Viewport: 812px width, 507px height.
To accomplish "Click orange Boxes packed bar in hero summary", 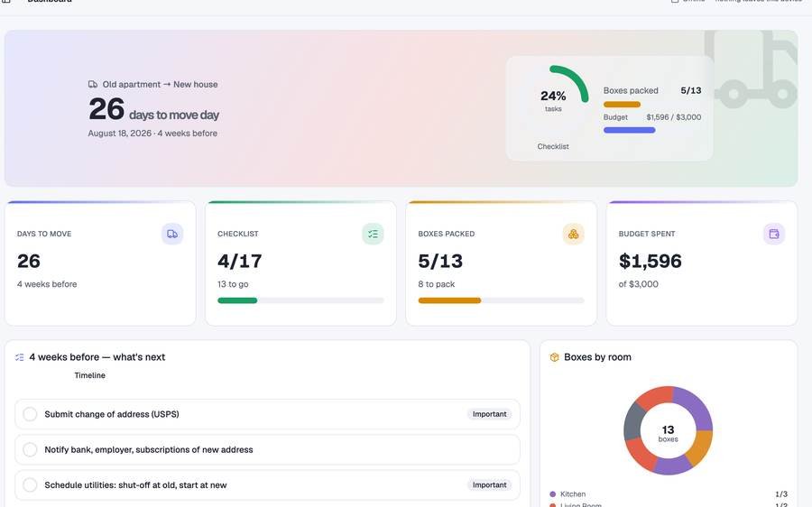I will (622, 105).
